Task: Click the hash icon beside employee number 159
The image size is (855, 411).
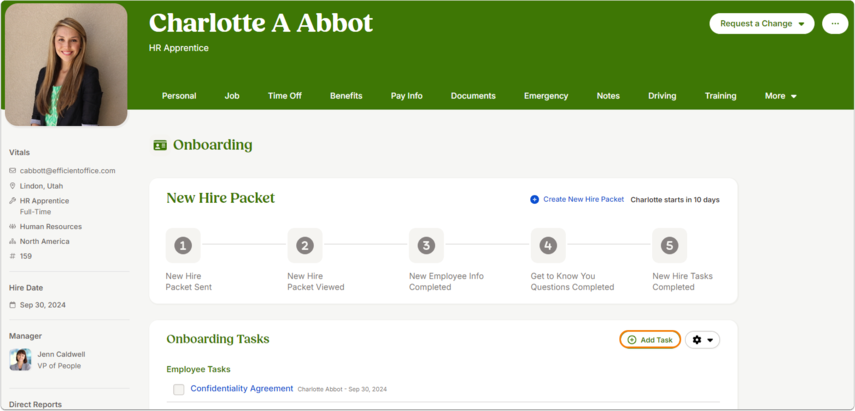Action: (x=13, y=256)
